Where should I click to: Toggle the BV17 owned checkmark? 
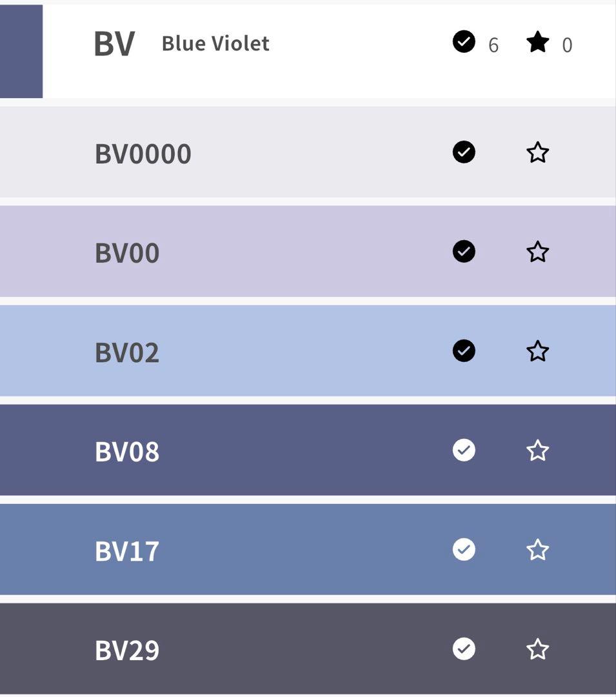464,549
